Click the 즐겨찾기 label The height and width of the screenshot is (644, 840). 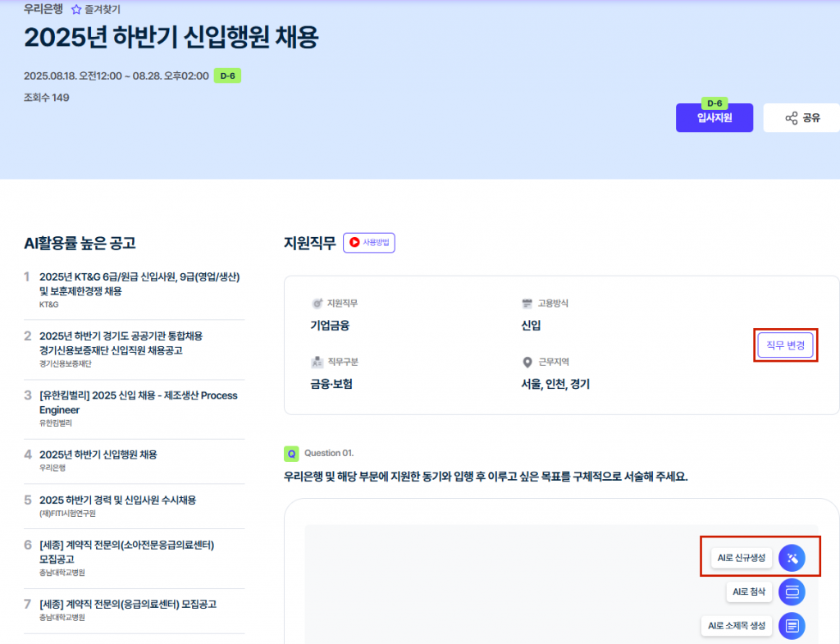click(103, 10)
